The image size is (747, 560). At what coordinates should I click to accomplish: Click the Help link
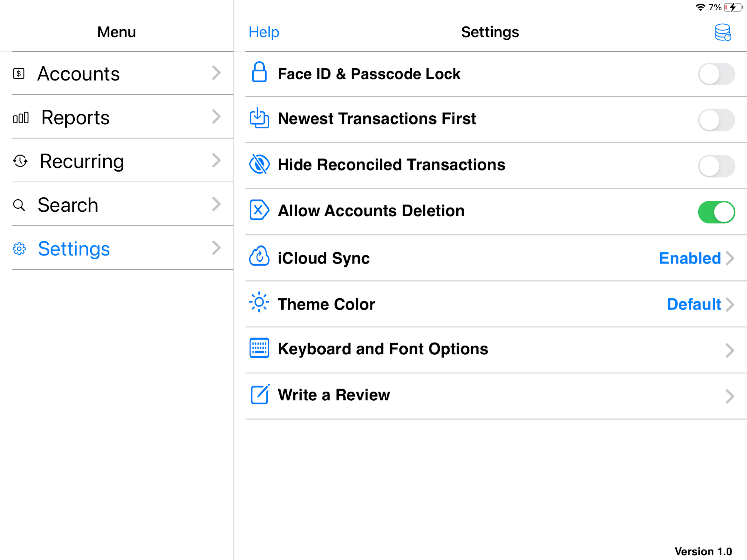(x=264, y=32)
